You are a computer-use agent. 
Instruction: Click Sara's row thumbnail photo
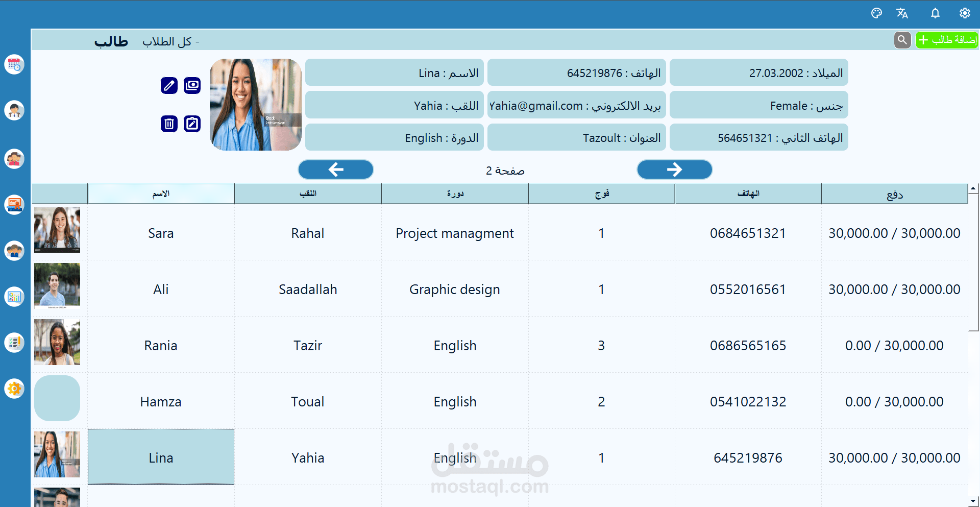point(57,230)
